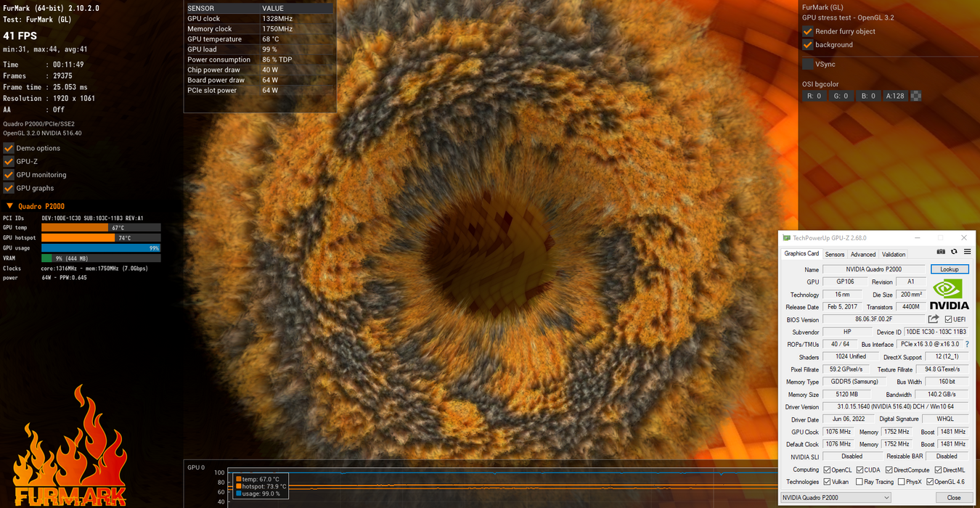Toggle Render furry object checkbox
This screenshot has width=980, height=508.
(x=807, y=31)
